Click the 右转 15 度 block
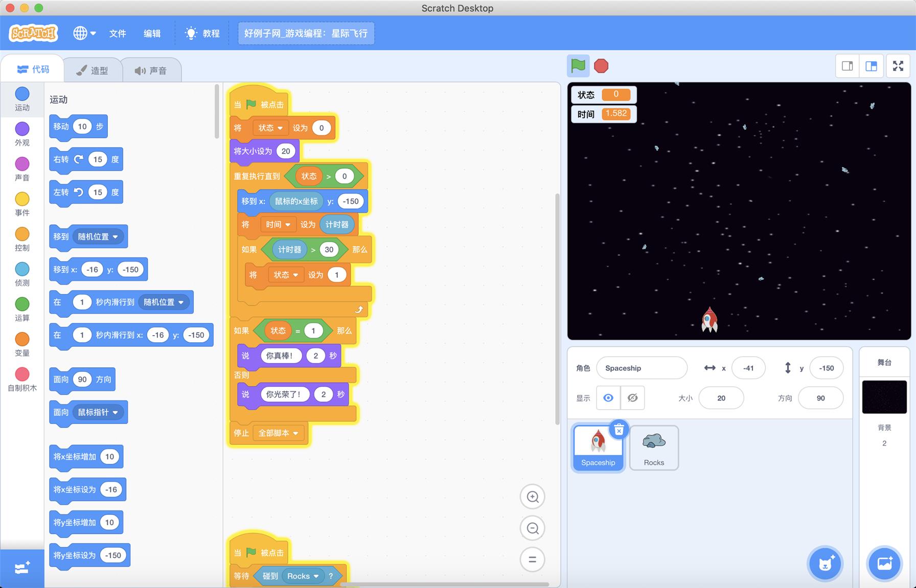 tap(86, 159)
